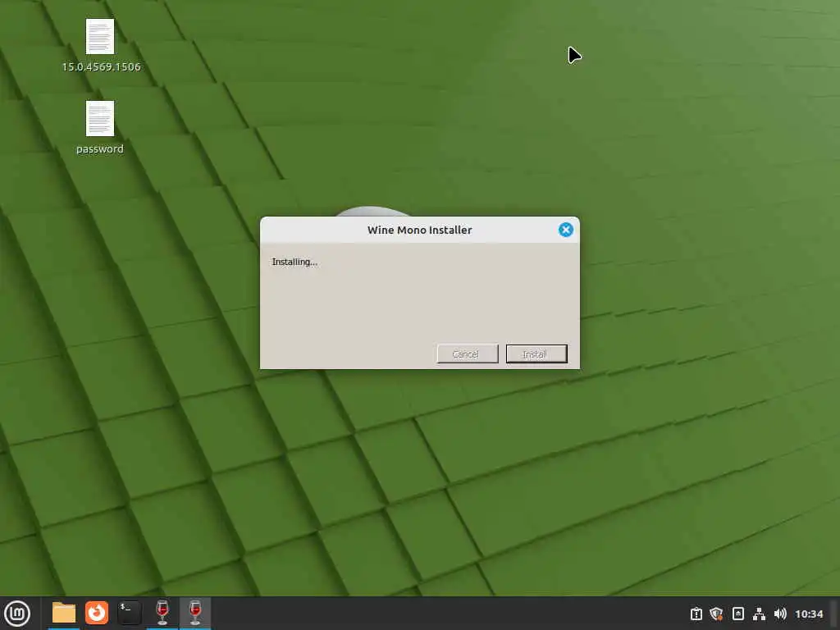
Task: Switch to the active Wine Mono Installer taskbar entry
Action: (195, 613)
